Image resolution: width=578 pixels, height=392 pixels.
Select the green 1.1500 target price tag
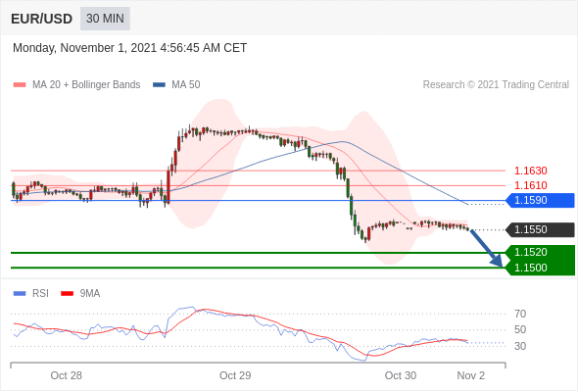tap(540, 268)
